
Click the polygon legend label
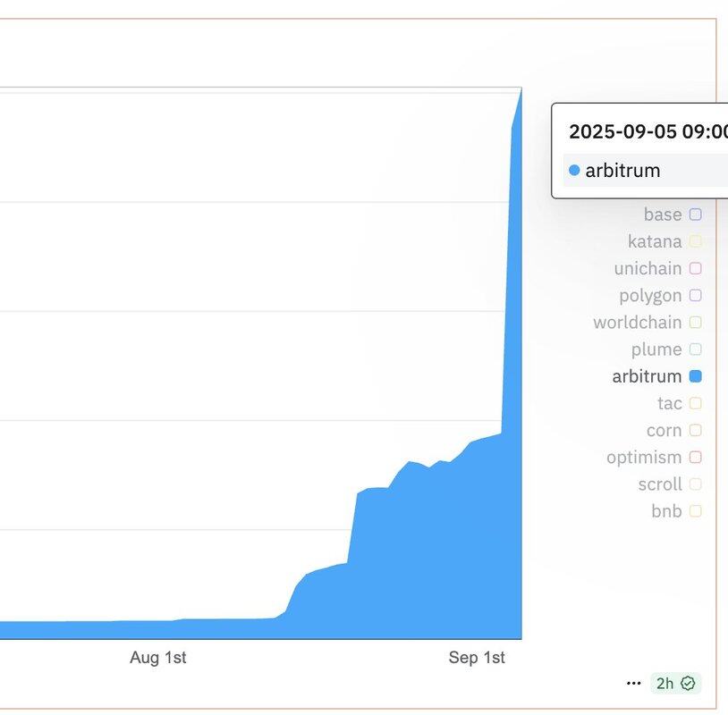pos(650,296)
